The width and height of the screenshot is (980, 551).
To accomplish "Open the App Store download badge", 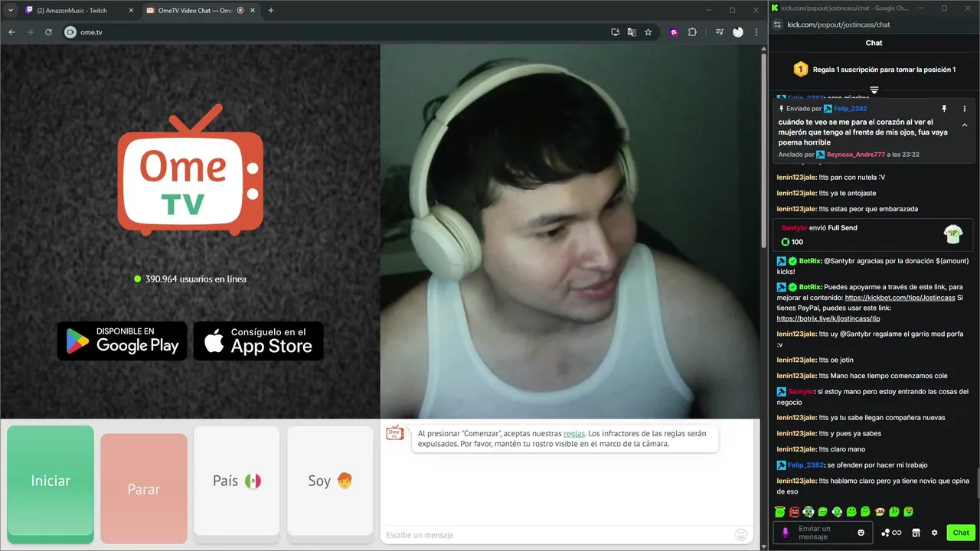I will [x=258, y=341].
